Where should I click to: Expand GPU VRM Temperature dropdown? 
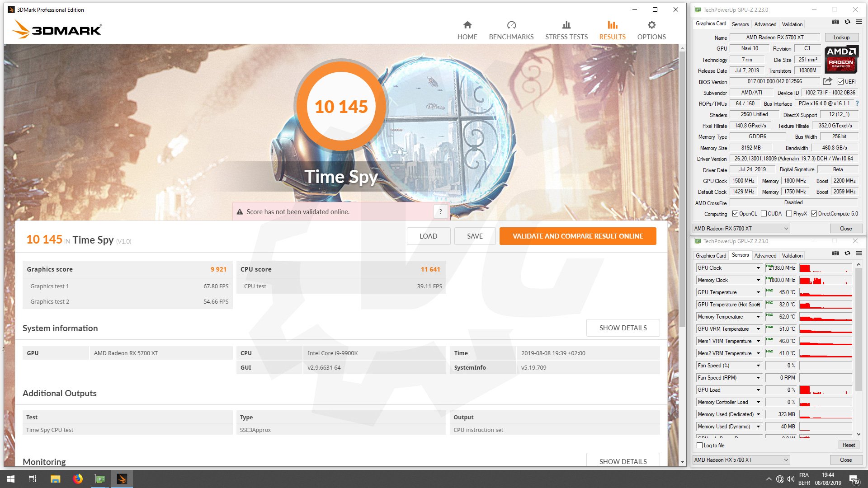(x=758, y=329)
